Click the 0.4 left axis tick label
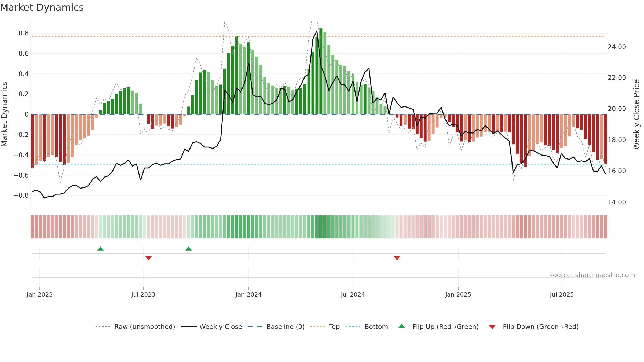 coord(24,74)
